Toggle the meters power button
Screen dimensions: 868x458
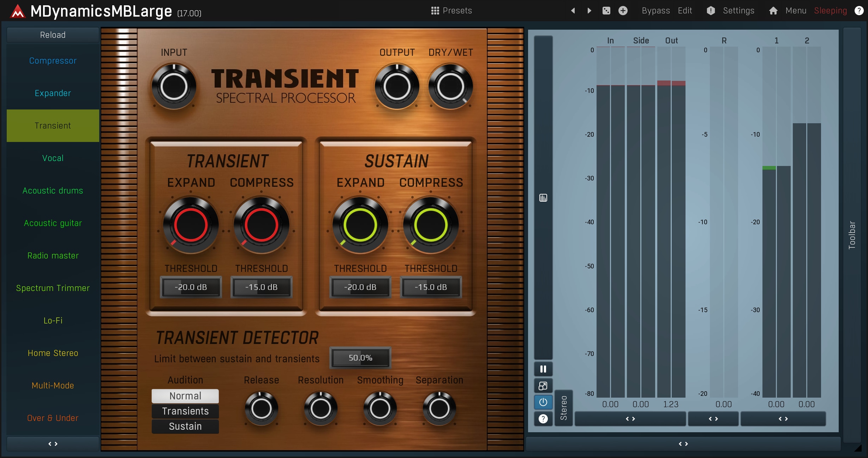(543, 402)
